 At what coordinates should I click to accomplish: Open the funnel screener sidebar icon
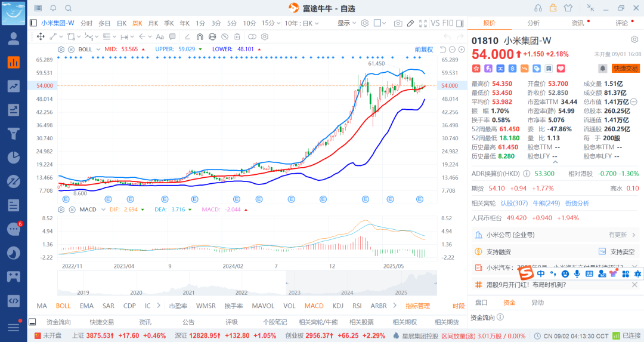(x=14, y=134)
